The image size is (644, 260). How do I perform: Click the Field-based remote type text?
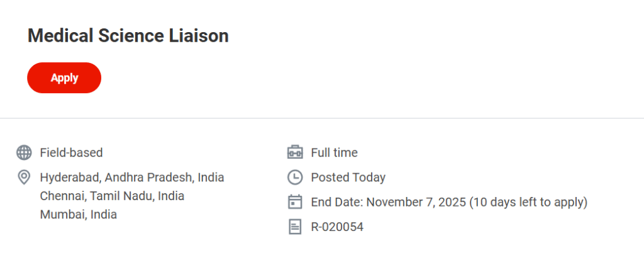pos(71,152)
